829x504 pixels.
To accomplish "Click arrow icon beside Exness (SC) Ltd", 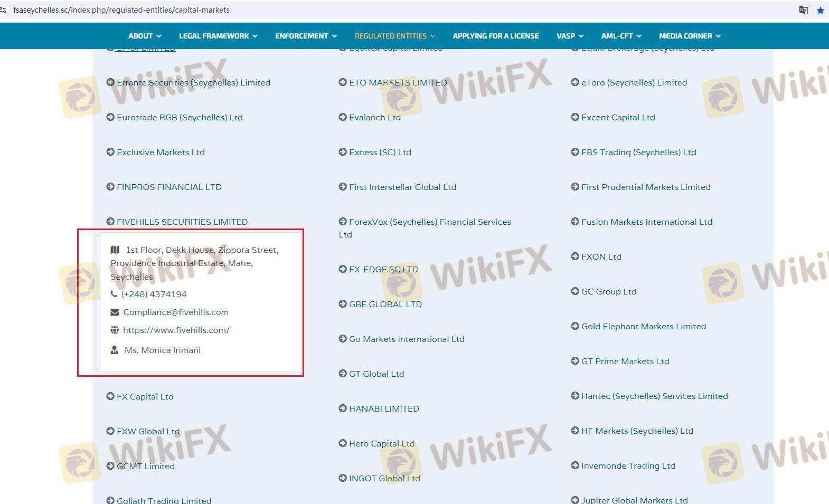I will tap(343, 152).
